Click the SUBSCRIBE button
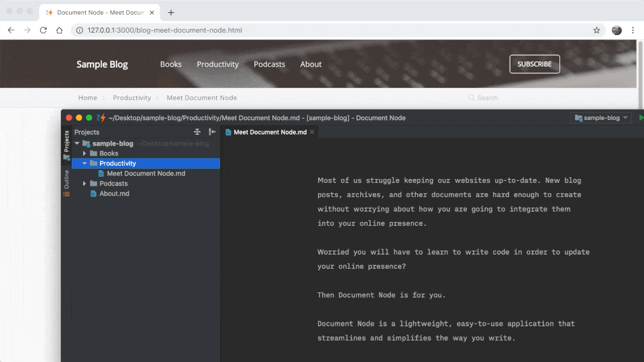 tap(535, 64)
